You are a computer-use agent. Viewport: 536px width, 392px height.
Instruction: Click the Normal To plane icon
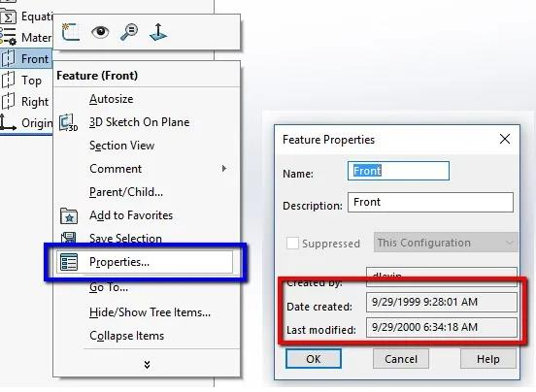pyautogui.click(x=158, y=32)
